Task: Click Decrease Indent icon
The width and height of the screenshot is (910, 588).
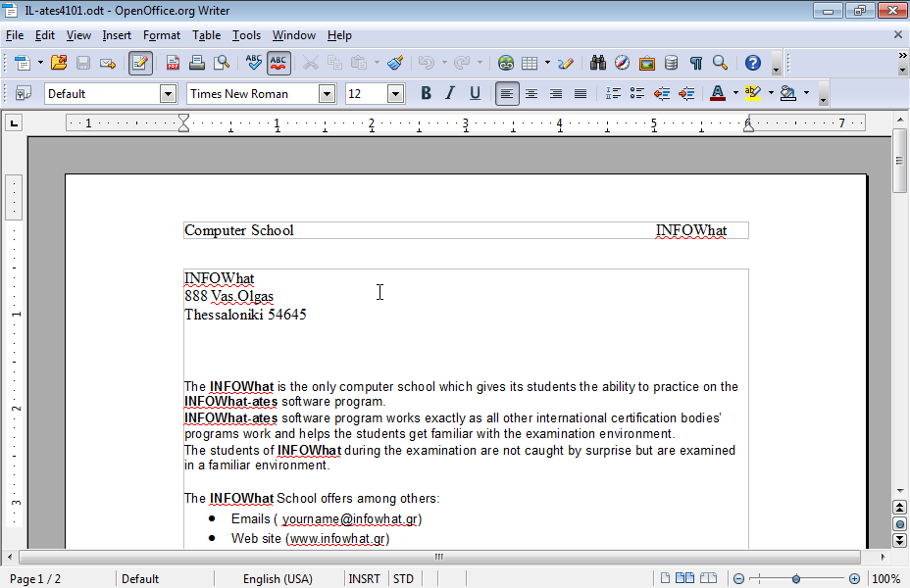Action: point(662,93)
